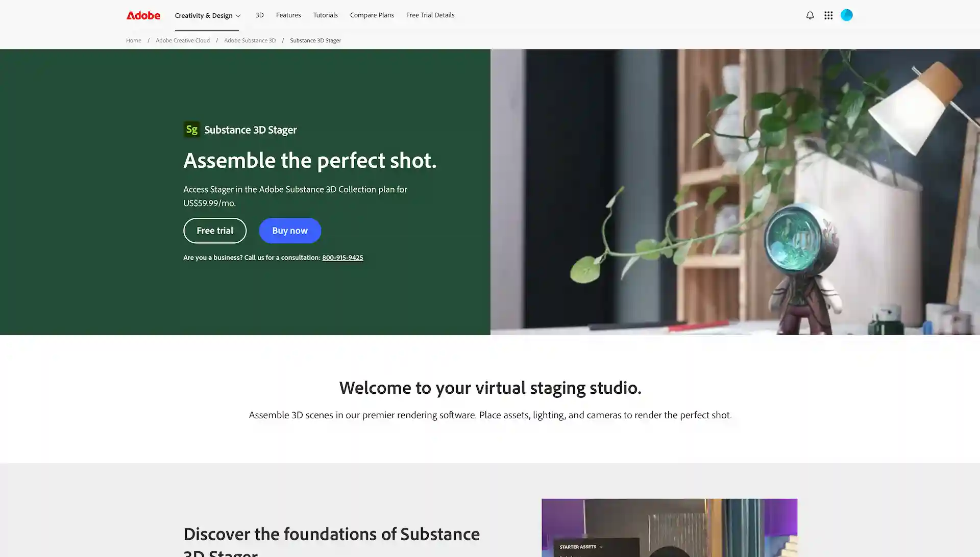Click "Welcome to your virtual staging studio." heading
980x557 pixels.
pos(490,388)
